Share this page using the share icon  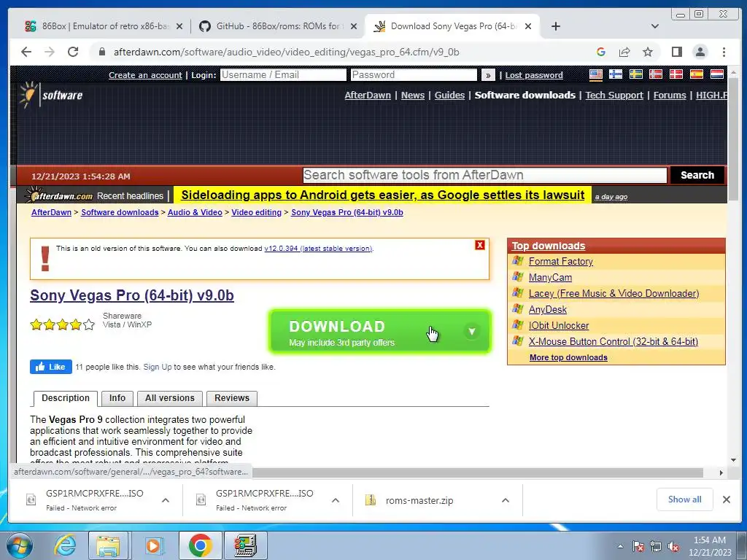click(x=624, y=52)
